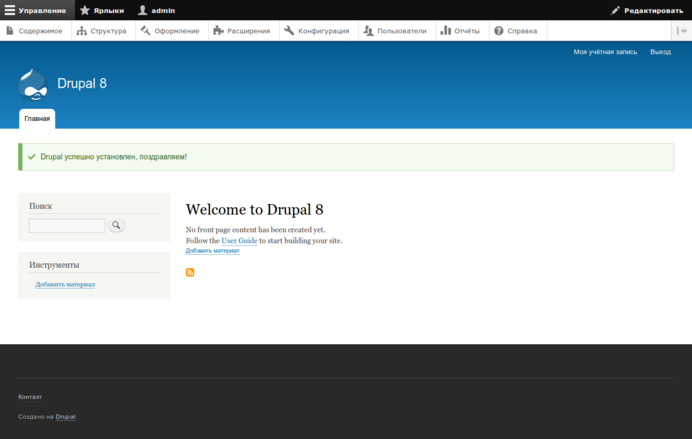Open the Содержимое content menu
Image resolution: width=692 pixels, height=439 pixels.
35,31
